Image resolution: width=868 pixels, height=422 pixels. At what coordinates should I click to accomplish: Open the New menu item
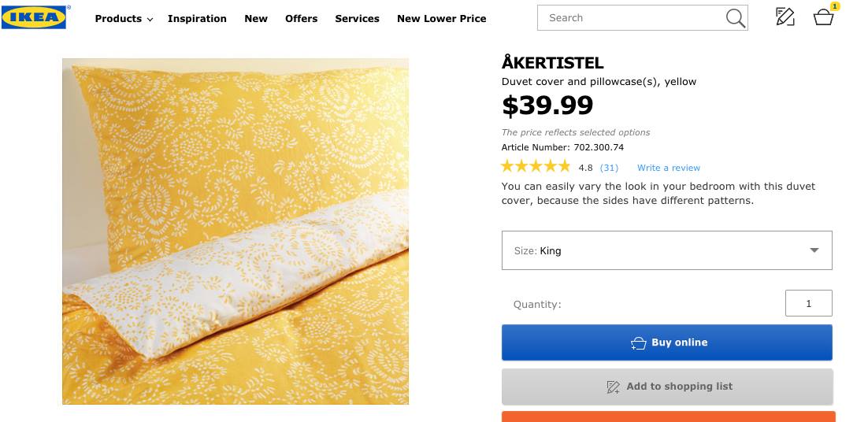point(256,18)
